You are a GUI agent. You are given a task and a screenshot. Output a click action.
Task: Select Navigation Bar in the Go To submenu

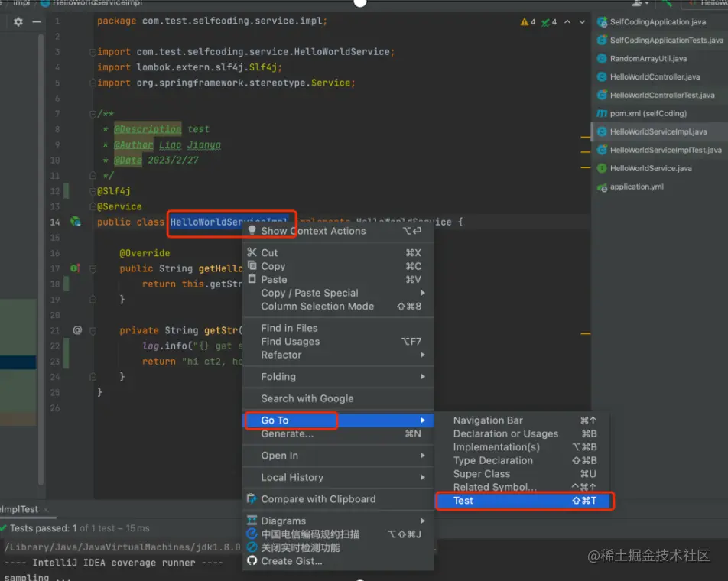pos(524,420)
